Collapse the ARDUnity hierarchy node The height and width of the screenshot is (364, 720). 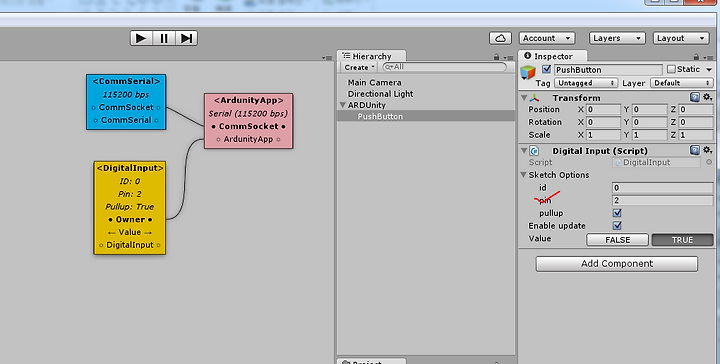pos(343,105)
